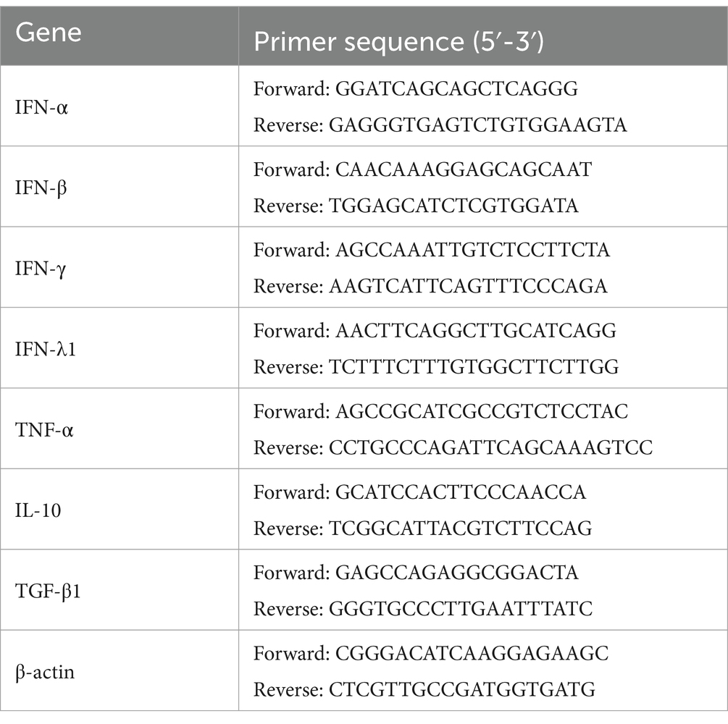Image resolution: width=728 pixels, height=724 pixels.
Task: Click the IFN-α forward primer GGATCAGCAGCTCAGGG
Action: [x=457, y=88]
